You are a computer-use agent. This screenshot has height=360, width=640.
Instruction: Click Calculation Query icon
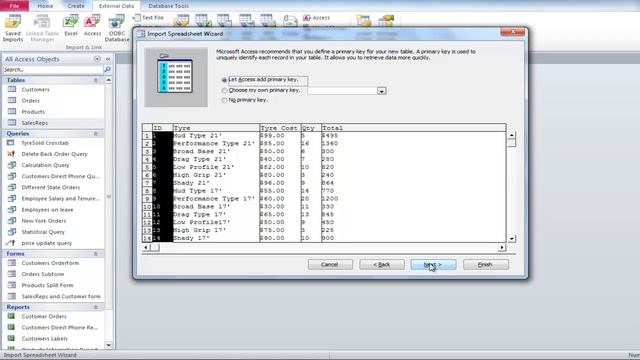click(12, 165)
